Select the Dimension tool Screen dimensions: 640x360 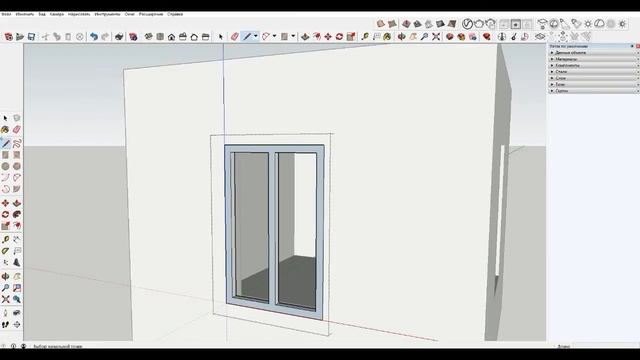17,240
